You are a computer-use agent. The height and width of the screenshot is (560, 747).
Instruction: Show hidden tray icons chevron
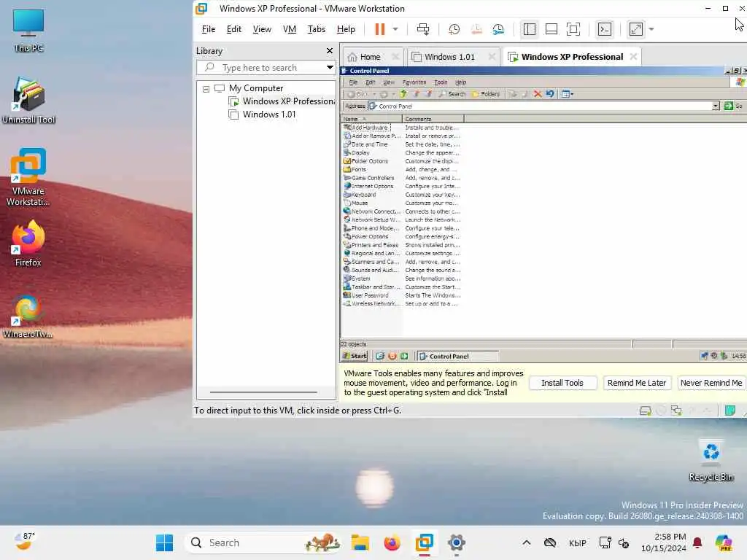point(526,542)
